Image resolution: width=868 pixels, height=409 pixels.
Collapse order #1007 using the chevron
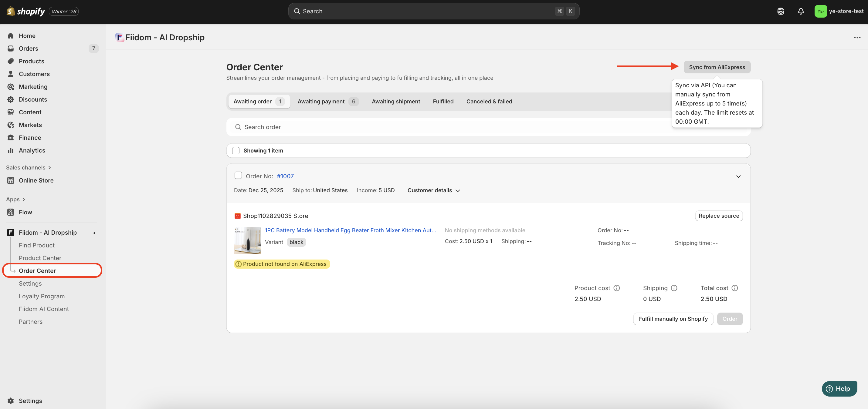coord(738,177)
